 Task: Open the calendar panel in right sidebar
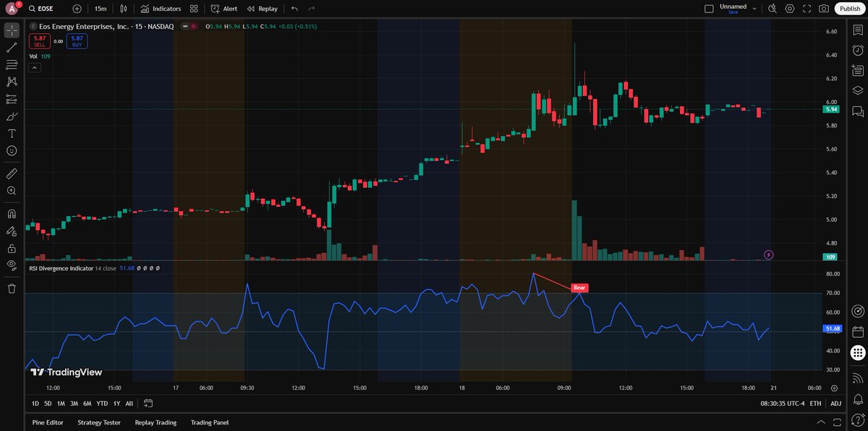pyautogui.click(x=858, y=332)
